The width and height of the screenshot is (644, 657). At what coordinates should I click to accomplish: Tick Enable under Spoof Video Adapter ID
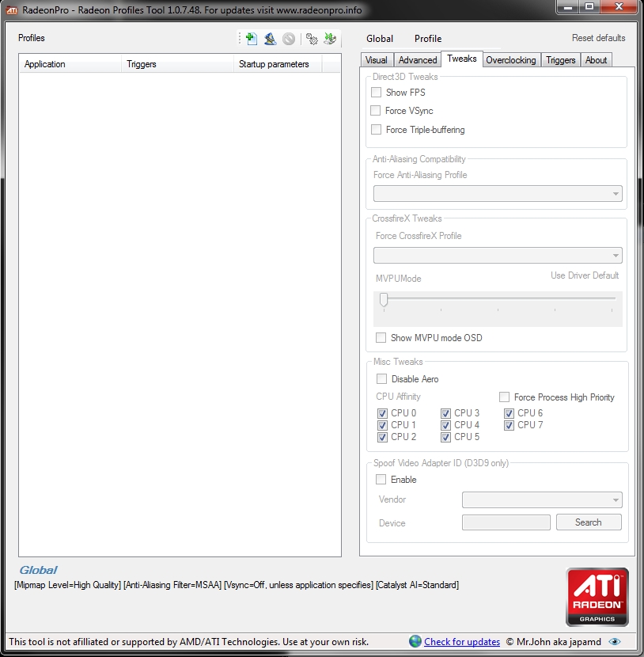381,479
